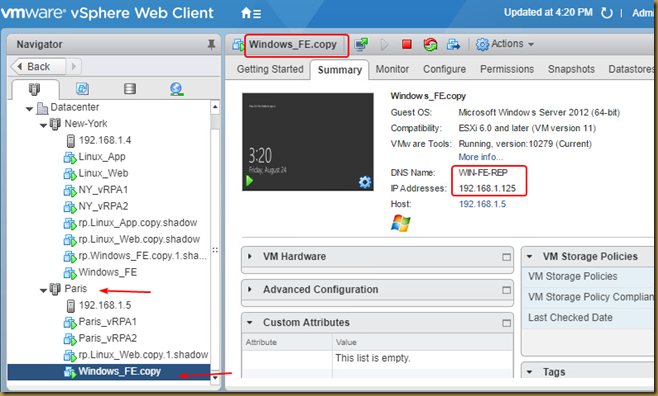The width and height of the screenshot is (658, 396).
Task: Restart the guest OS icon
Action: (x=430, y=44)
